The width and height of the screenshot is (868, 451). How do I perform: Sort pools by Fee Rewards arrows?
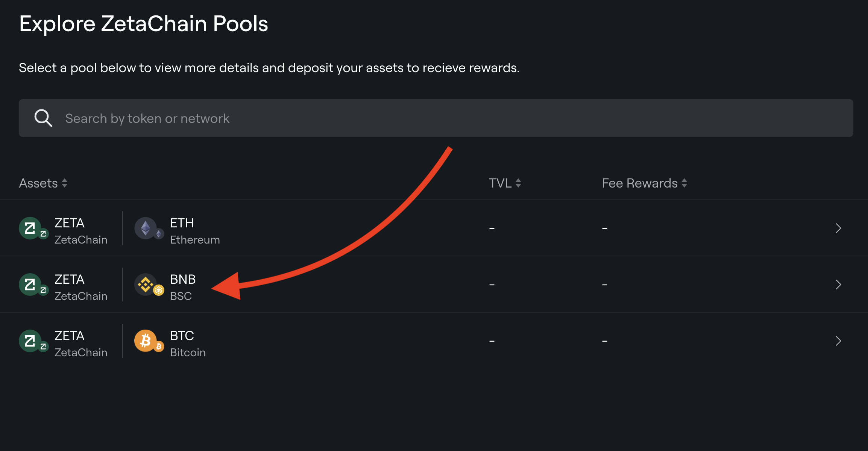(684, 183)
